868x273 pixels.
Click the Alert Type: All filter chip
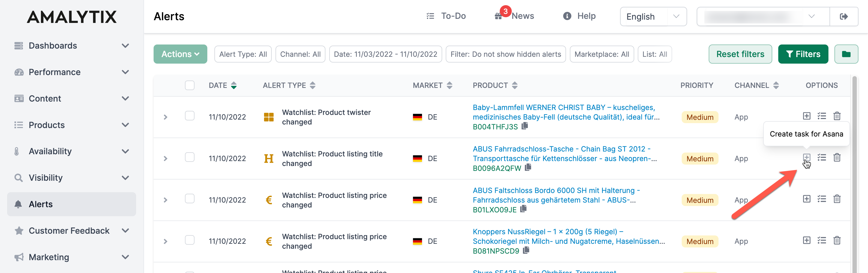tap(243, 54)
